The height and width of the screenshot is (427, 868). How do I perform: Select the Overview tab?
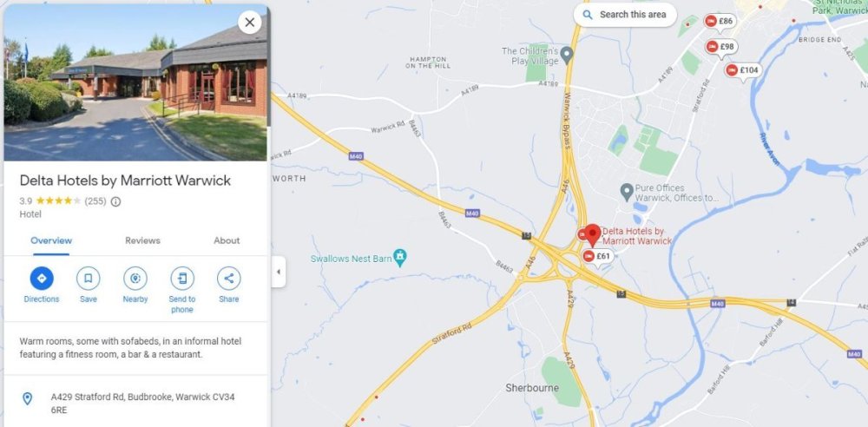51,241
